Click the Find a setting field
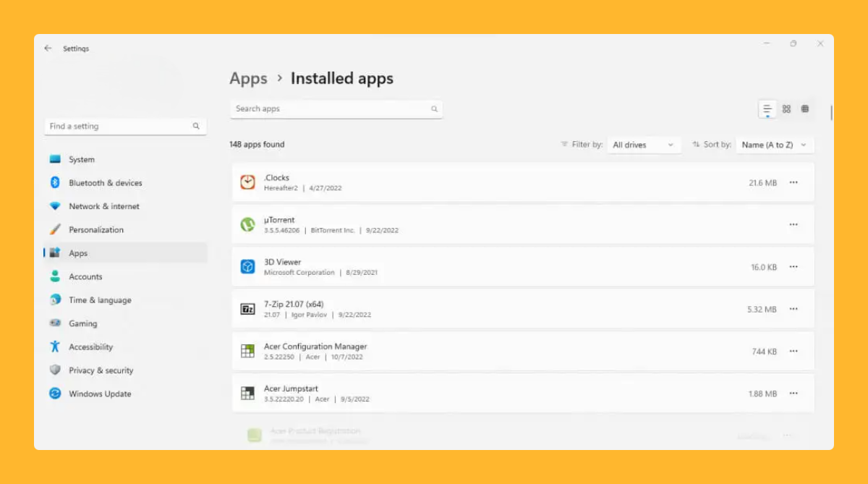This screenshot has height=484, width=868. 125,126
